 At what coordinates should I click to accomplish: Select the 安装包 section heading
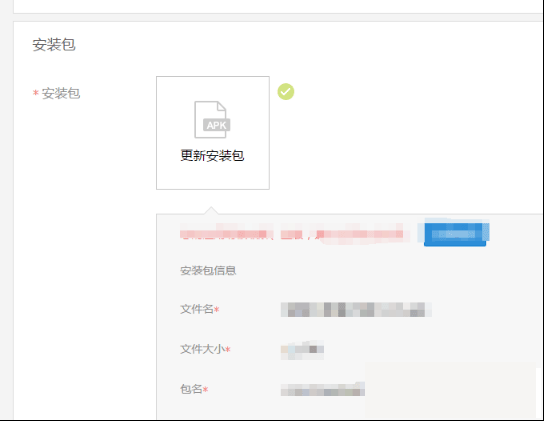pos(54,45)
